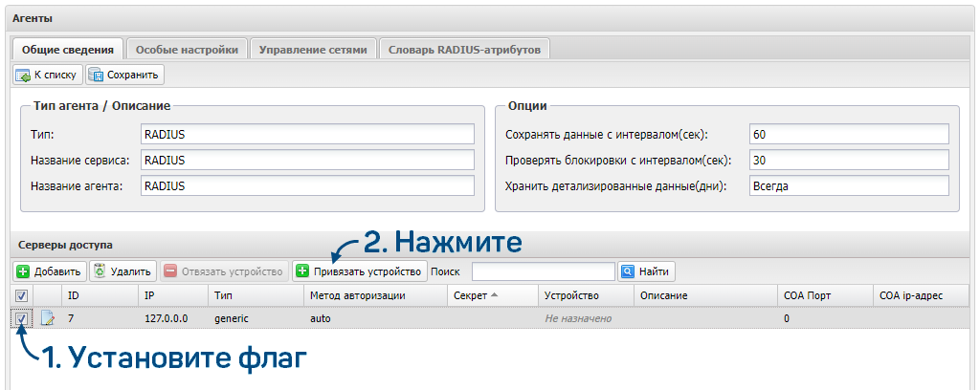The height and width of the screenshot is (390, 980).
Task: Click 'Привязать устройство' to bind device
Action: (359, 271)
